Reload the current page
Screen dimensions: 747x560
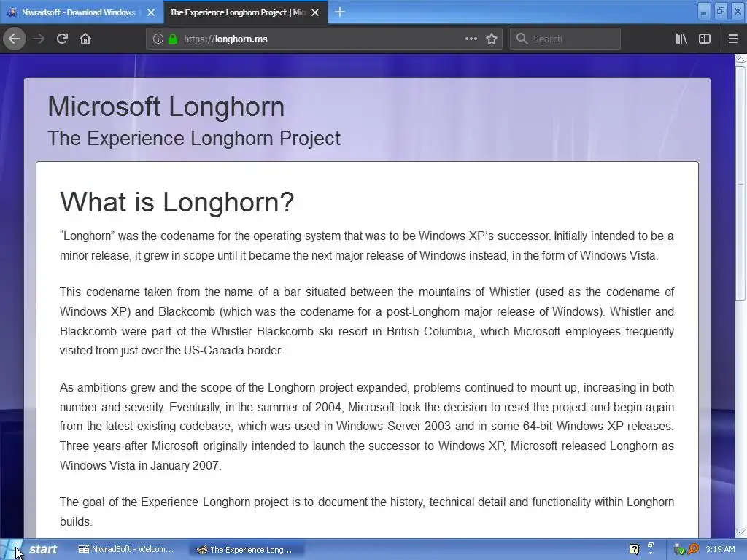point(62,39)
